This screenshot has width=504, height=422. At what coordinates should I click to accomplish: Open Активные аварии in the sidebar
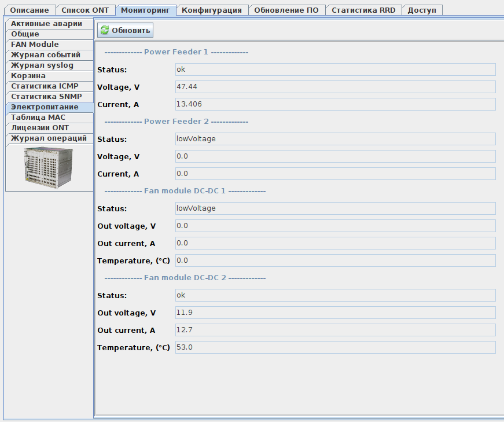click(x=47, y=24)
